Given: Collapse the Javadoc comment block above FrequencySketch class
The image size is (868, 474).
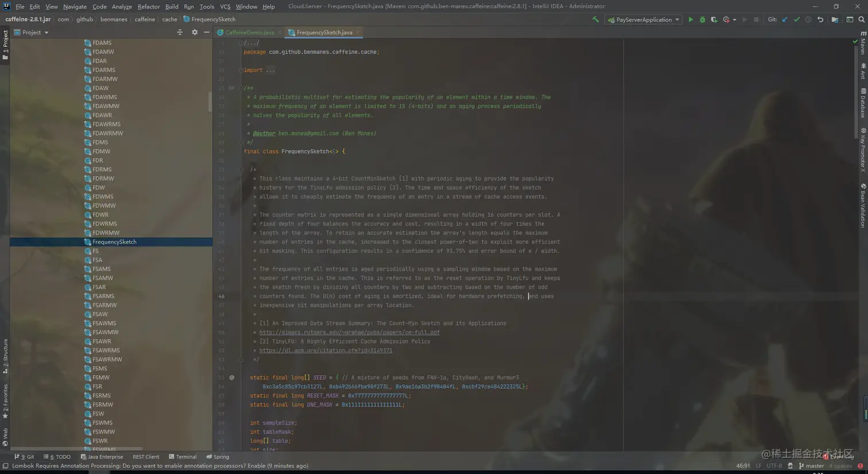Looking at the screenshot, I should point(241,88).
